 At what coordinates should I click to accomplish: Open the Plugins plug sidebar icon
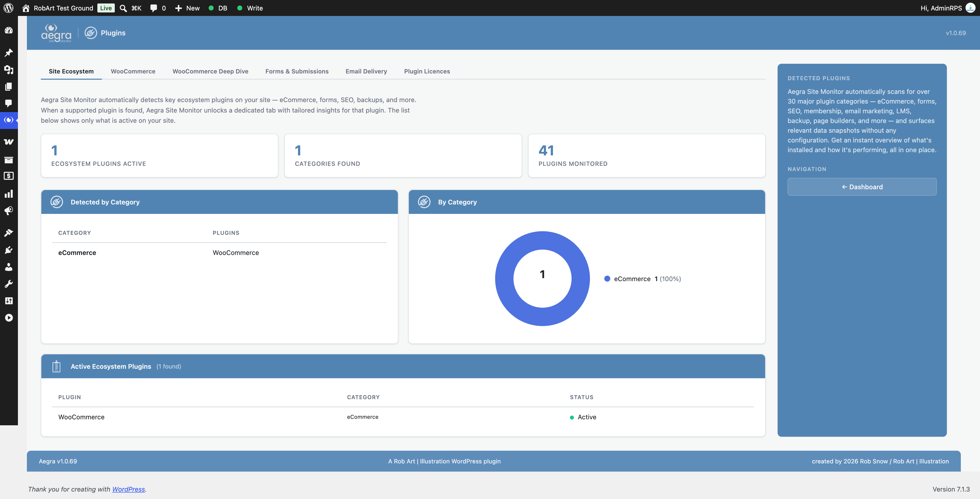[x=9, y=250]
